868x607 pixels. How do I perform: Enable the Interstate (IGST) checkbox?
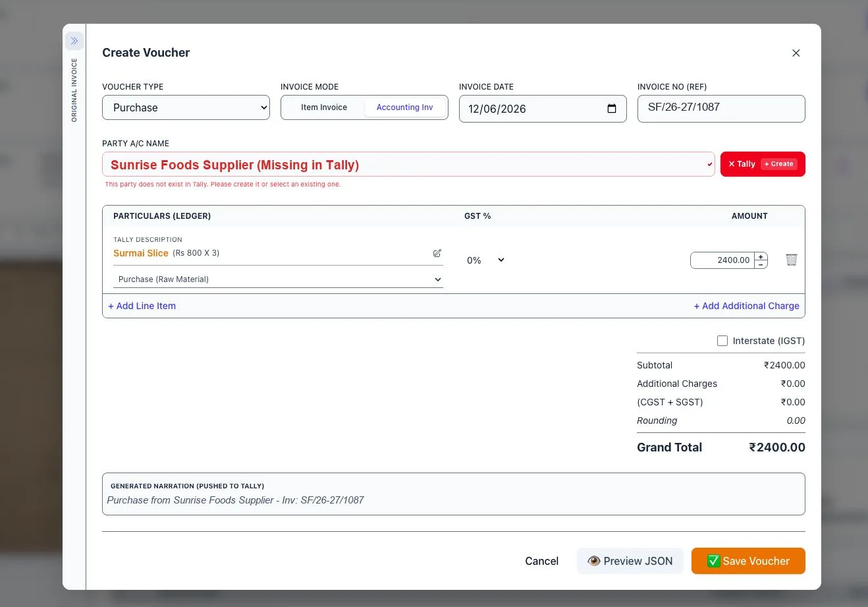[x=722, y=341]
